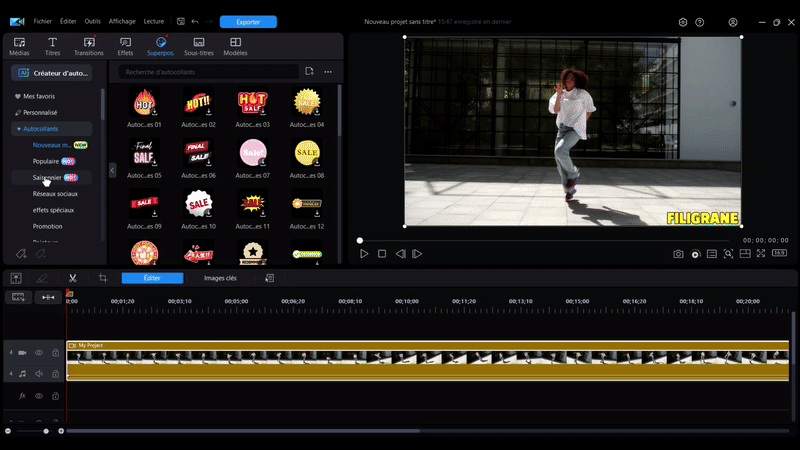This screenshot has width=800, height=450.
Task: Lock audio track 4
Action: pos(56,374)
